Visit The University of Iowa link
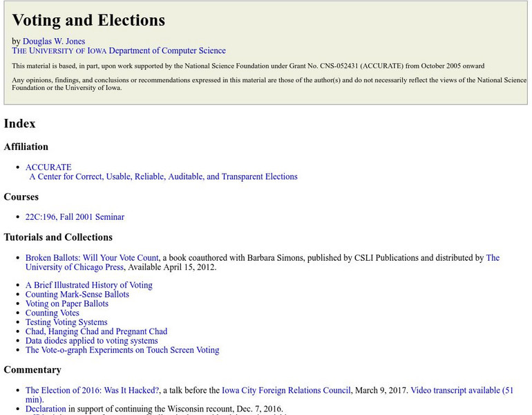The height and width of the screenshot is (415, 532). 59,50
